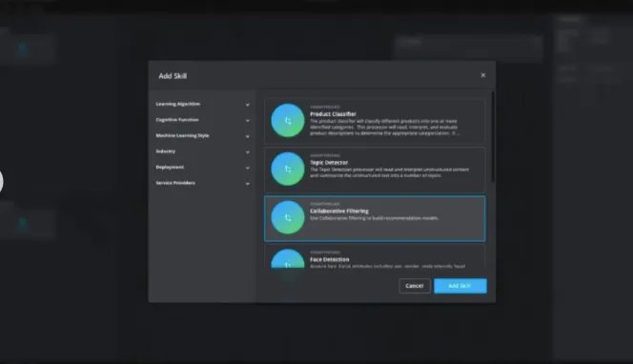Expand the Service Providers filter

click(248, 183)
